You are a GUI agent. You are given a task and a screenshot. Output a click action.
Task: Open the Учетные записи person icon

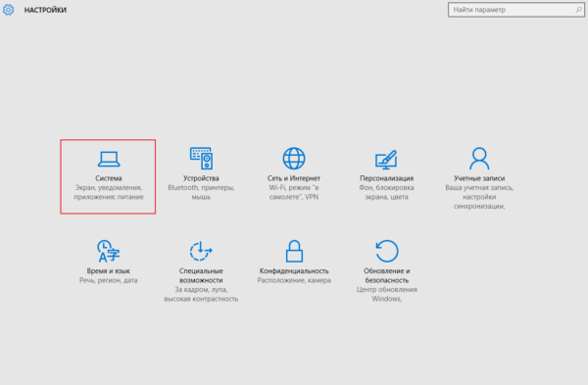pyautogui.click(x=479, y=158)
